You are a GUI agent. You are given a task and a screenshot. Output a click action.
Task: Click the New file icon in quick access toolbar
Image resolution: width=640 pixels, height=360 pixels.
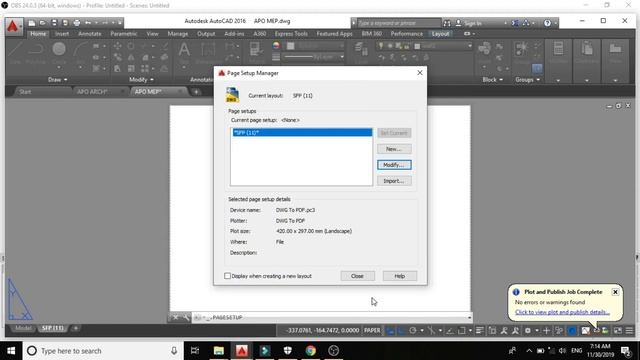[x=31, y=23]
